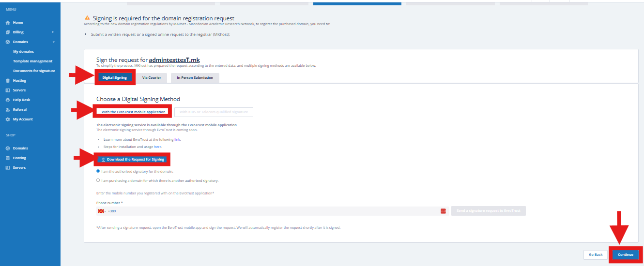Viewport: 644px width, 266px height.
Task: Click Download the Request for Signing button
Action: point(132,160)
